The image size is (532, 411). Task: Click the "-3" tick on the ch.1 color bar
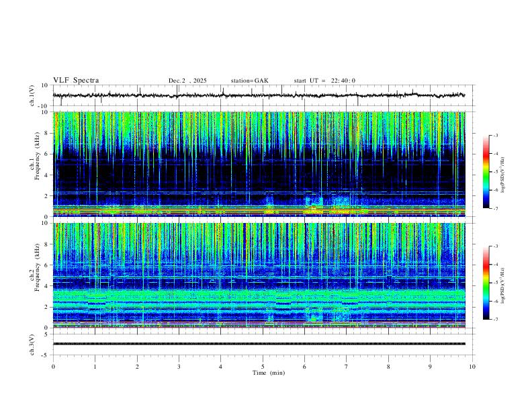point(496,135)
